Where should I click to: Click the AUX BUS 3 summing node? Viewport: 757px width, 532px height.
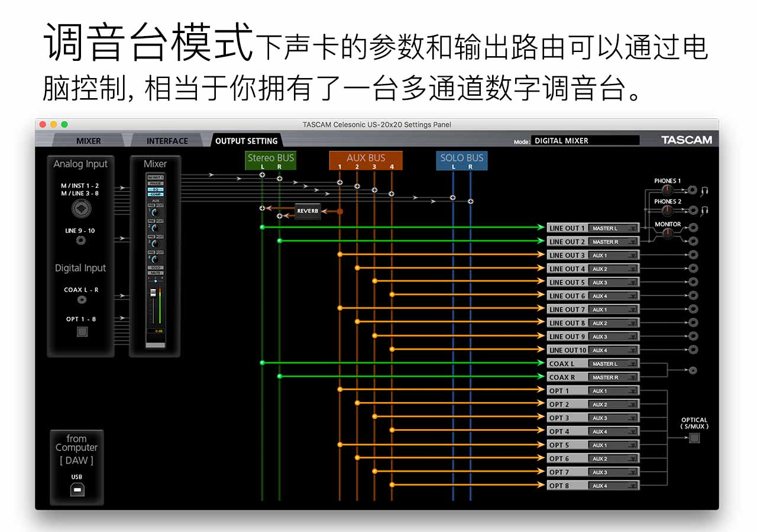374,190
